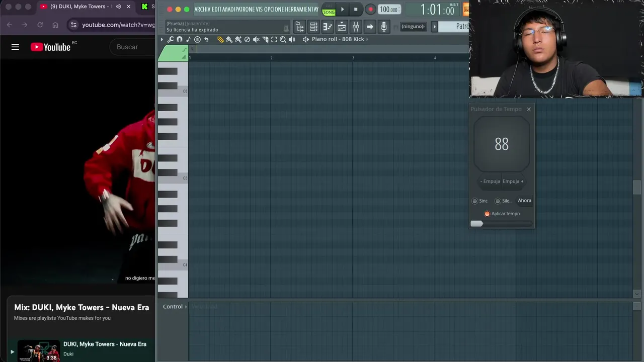Click the arrow left of pattern selector
The height and width of the screenshot is (362, 644).
pos(435,27)
